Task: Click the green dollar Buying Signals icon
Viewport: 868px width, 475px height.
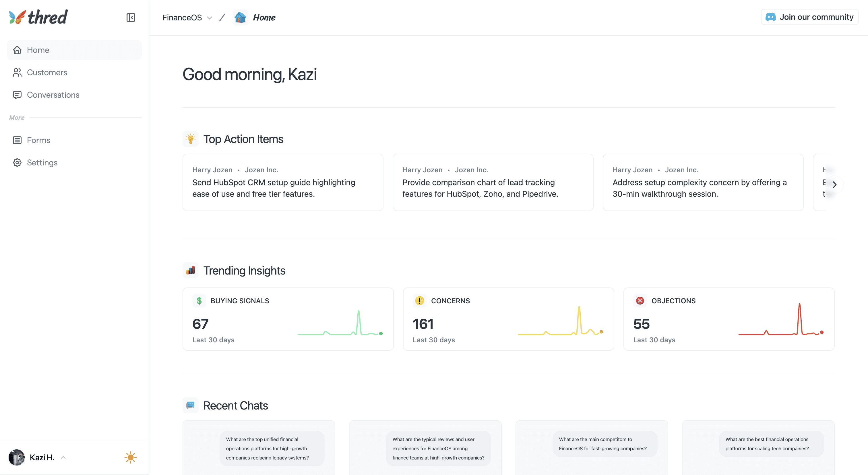Action: click(199, 300)
